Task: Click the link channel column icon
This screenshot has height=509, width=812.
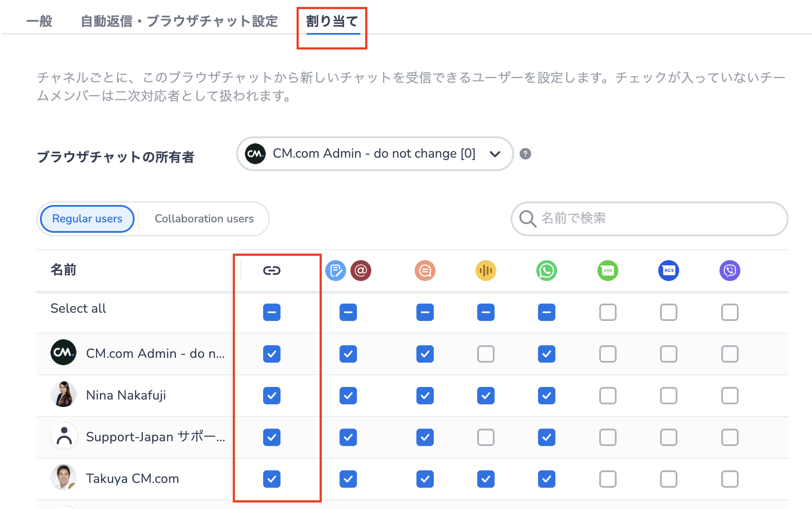Action: [x=272, y=271]
